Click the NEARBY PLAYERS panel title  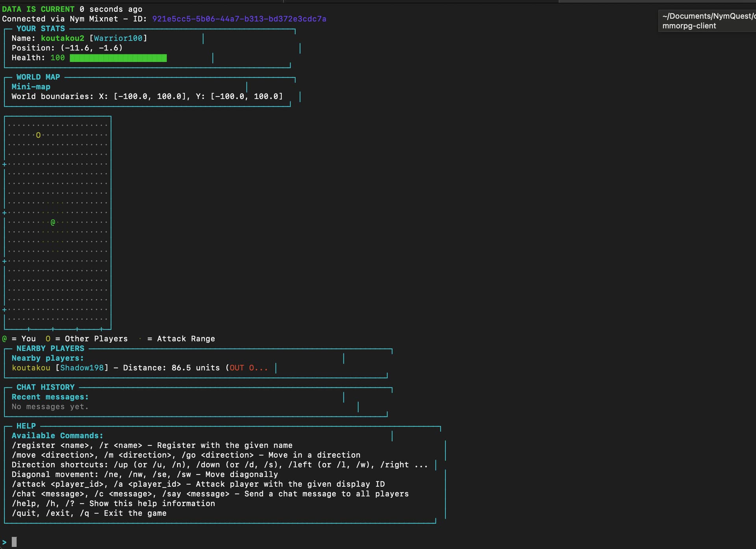[50, 349]
